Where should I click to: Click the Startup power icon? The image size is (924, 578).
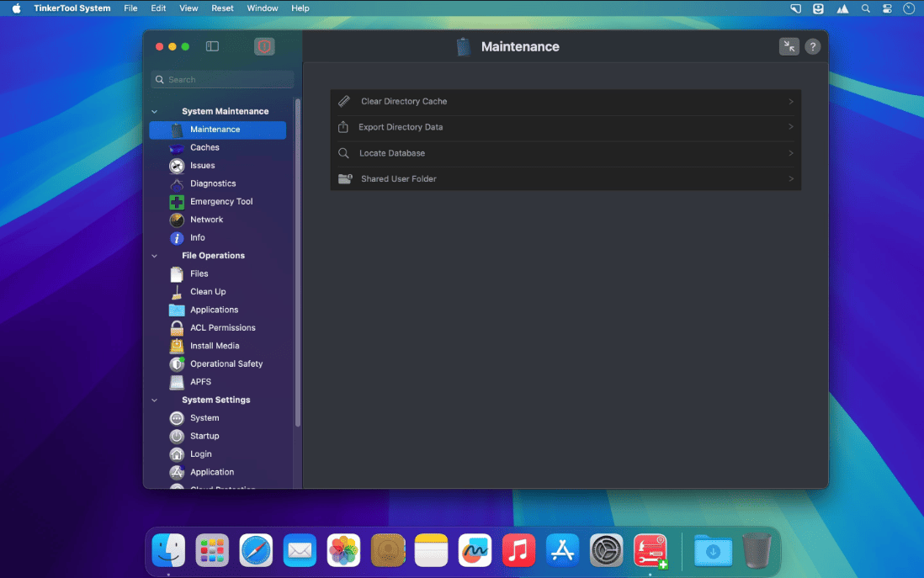pyautogui.click(x=177, y=437)
